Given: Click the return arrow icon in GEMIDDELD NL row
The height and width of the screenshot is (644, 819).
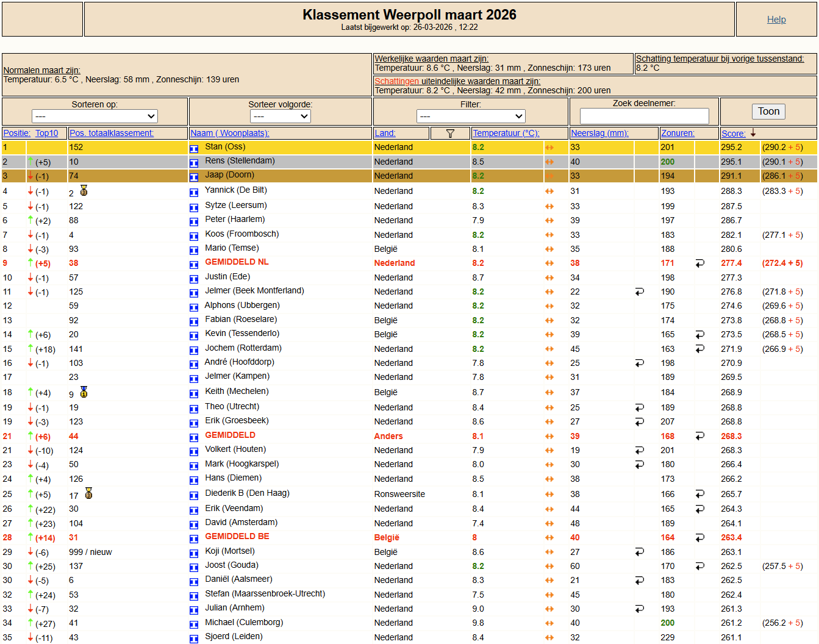Looking at the screenshot, I should coord(699,263).
